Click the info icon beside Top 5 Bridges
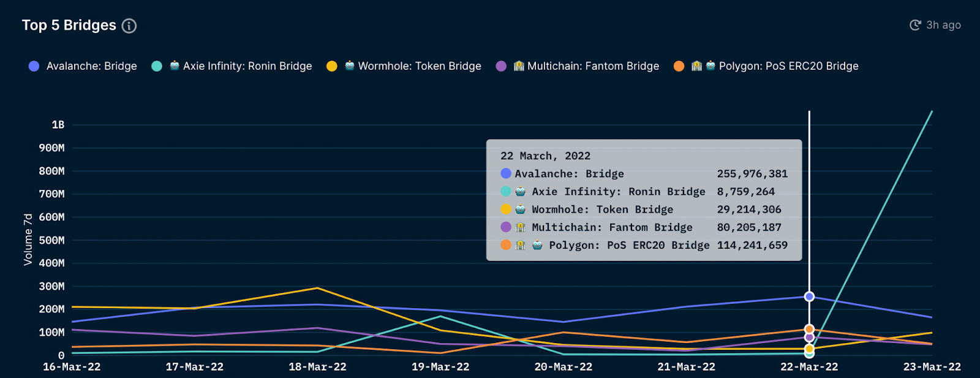Screen dimensions: 980x378 click(x=129, y=26)
